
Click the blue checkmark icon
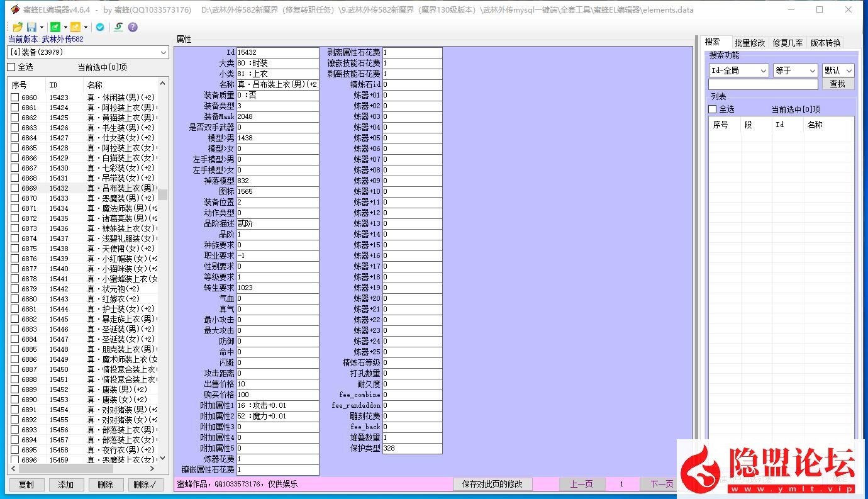pyautogui.click(x=99, y=27)
